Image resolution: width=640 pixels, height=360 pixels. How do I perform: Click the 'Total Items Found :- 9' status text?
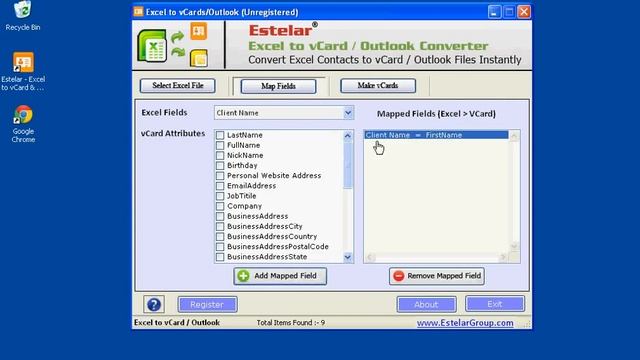click(291, 323)
